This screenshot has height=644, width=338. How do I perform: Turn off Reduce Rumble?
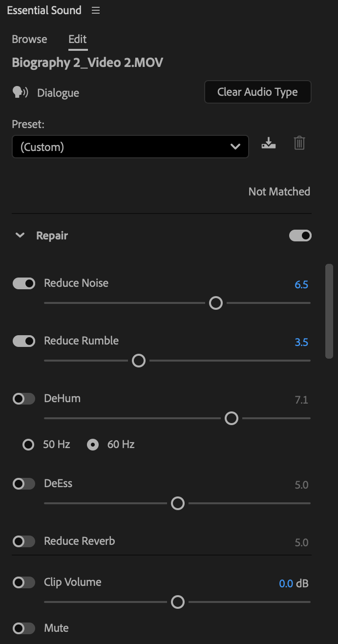24,341
